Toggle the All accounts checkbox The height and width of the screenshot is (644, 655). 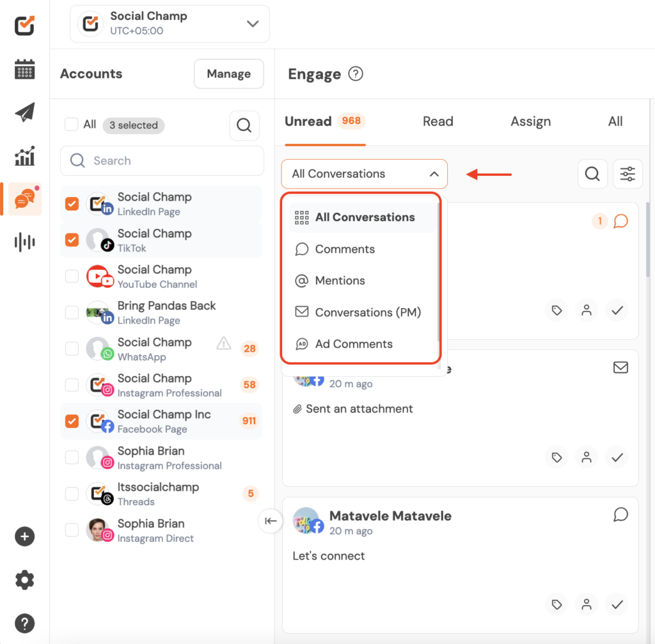tap(72, 125)
